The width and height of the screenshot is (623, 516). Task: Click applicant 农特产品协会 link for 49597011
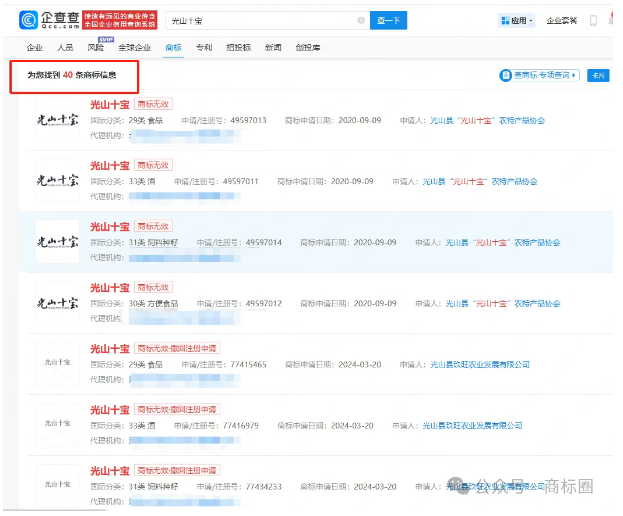480,181
